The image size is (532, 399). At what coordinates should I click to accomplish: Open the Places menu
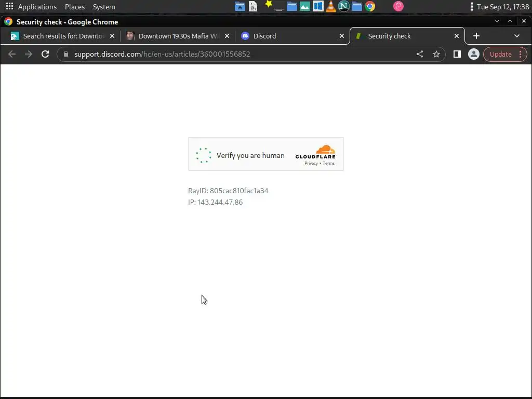click(75, 7)
